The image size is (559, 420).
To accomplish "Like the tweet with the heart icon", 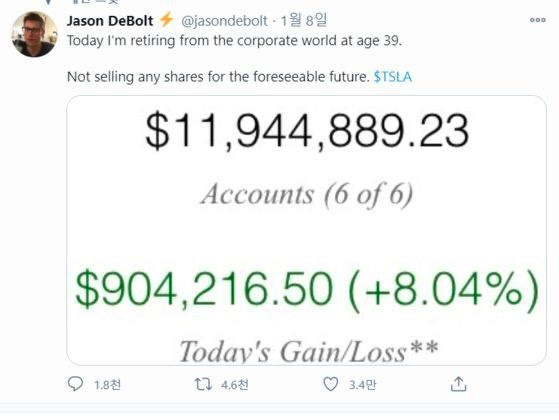I will click(x=330, y=384).
